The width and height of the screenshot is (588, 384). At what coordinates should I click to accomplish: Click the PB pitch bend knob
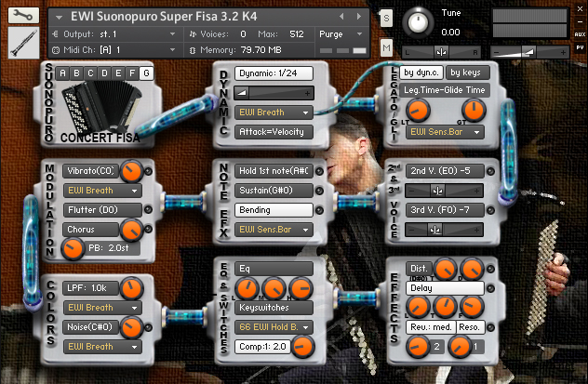coord(73,249)
